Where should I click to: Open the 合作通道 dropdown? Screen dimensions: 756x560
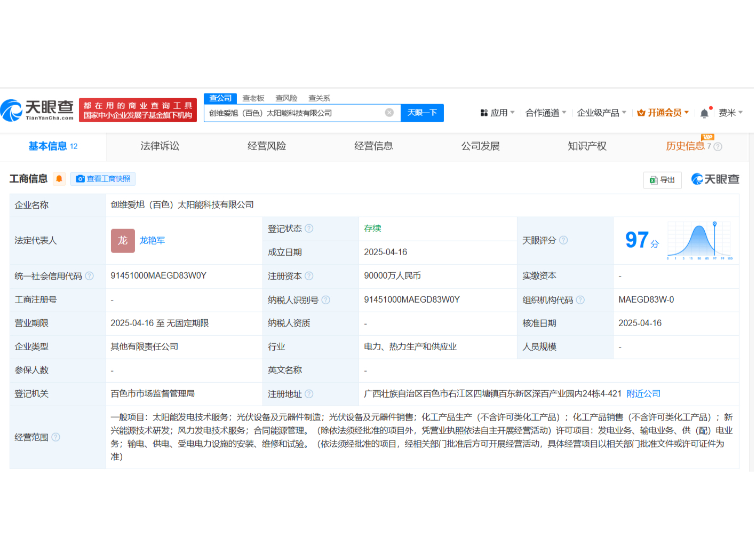546,113
